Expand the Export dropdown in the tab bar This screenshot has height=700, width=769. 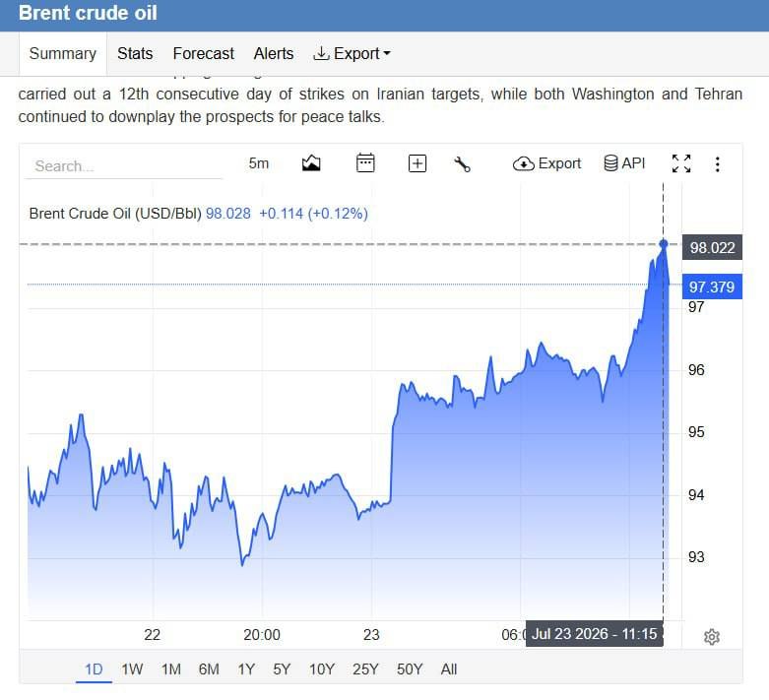point(352,53)
